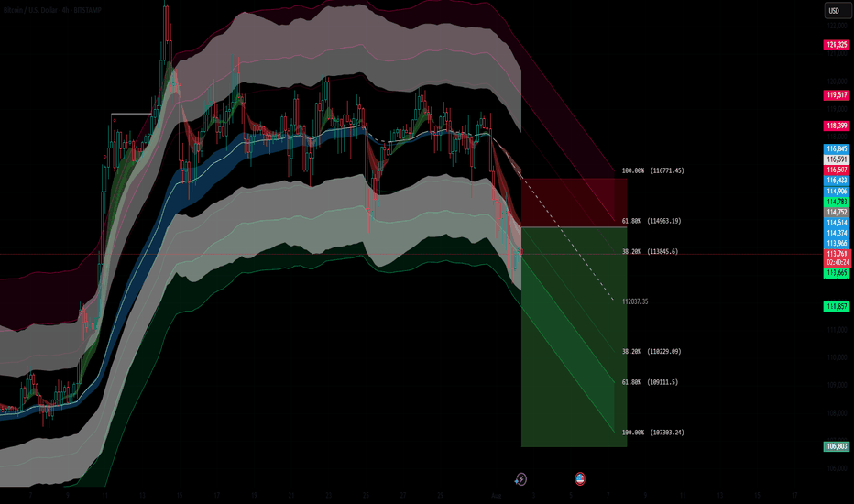This screenshot has width=854, height=504.
Task: Click the 112037.35 midpoint price label
Action: point(635,301)
